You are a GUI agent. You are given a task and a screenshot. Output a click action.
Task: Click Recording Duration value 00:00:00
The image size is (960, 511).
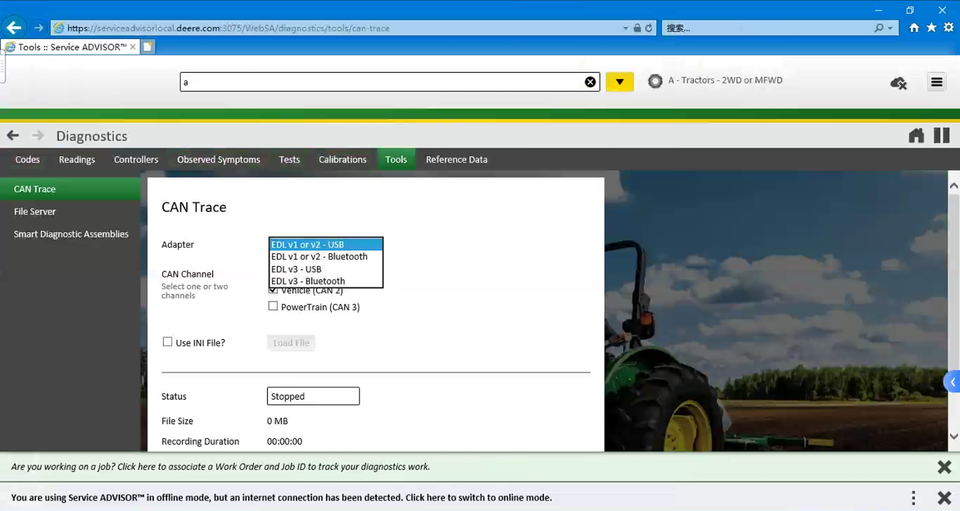click(x=285, y=441)
